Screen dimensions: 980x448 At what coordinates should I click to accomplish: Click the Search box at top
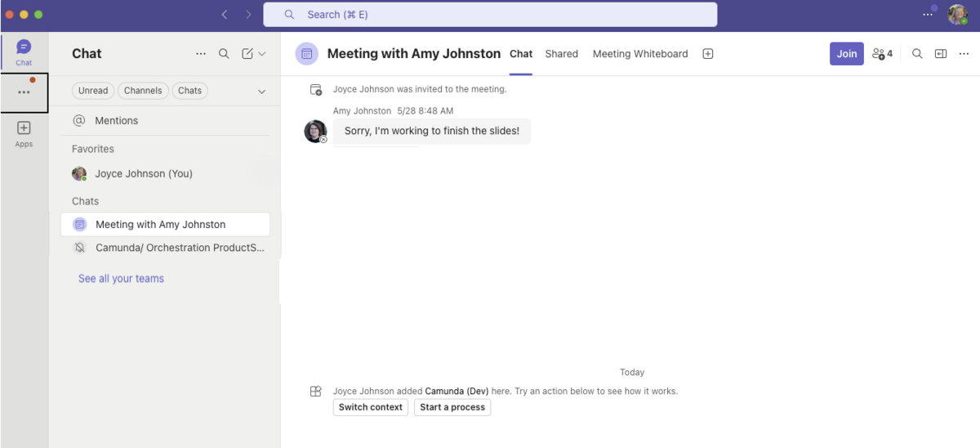(490, 15)
